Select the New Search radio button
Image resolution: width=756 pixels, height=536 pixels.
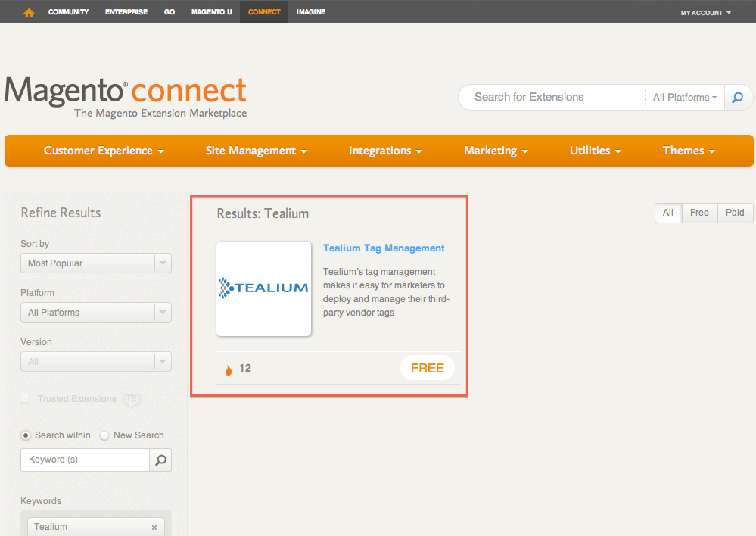[104, 435]
